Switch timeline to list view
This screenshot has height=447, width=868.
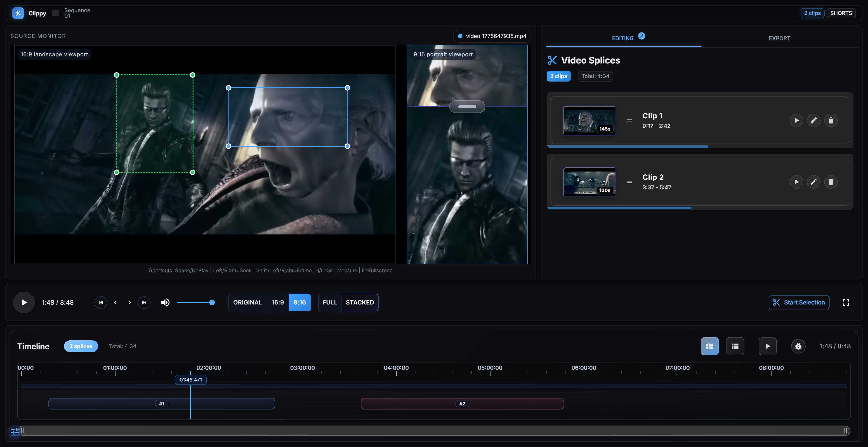tap(735, 346)
